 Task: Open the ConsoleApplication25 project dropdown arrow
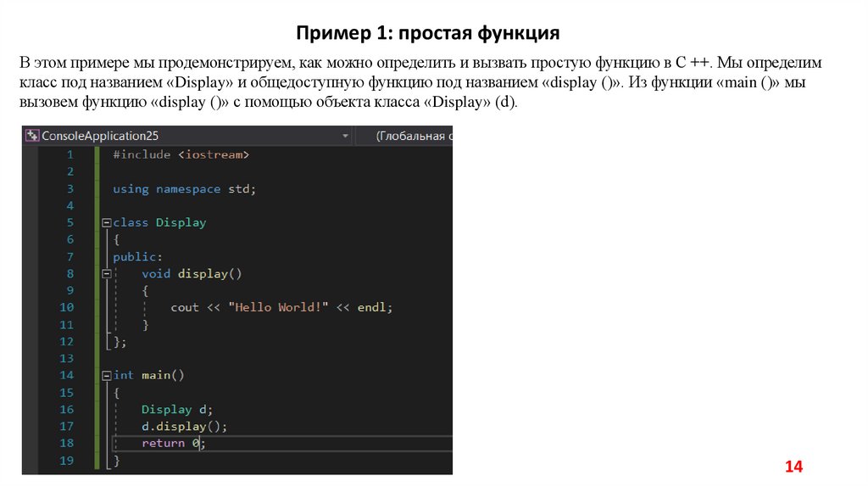click(345, 136)
